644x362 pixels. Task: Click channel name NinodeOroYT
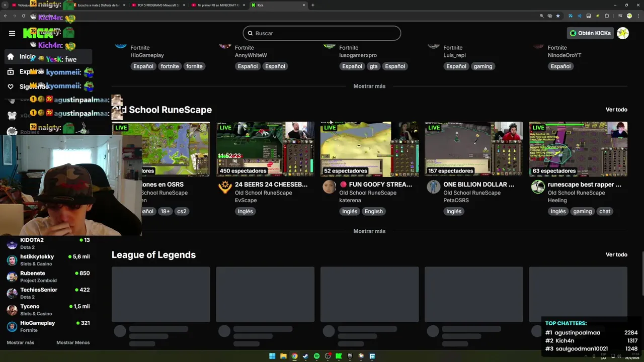(565, 55)
